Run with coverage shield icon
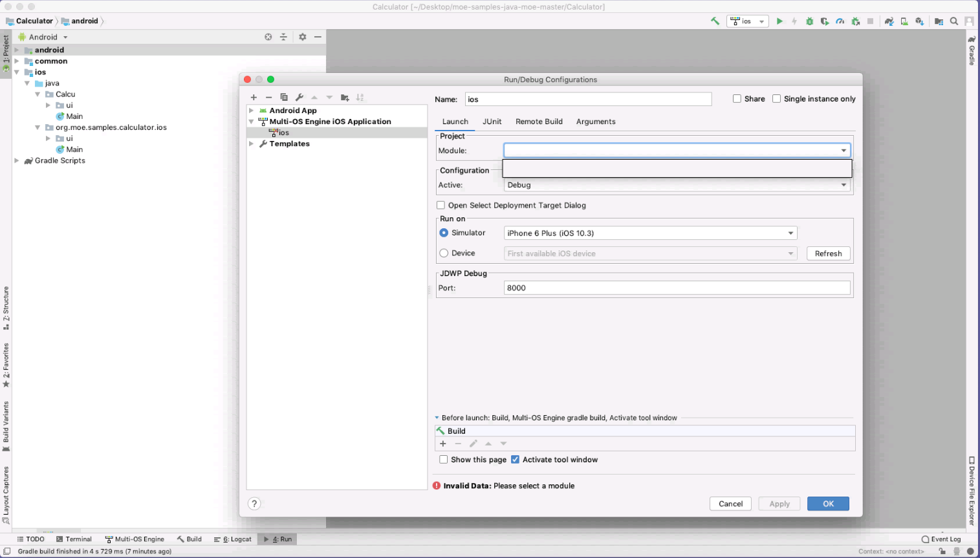 825,21
